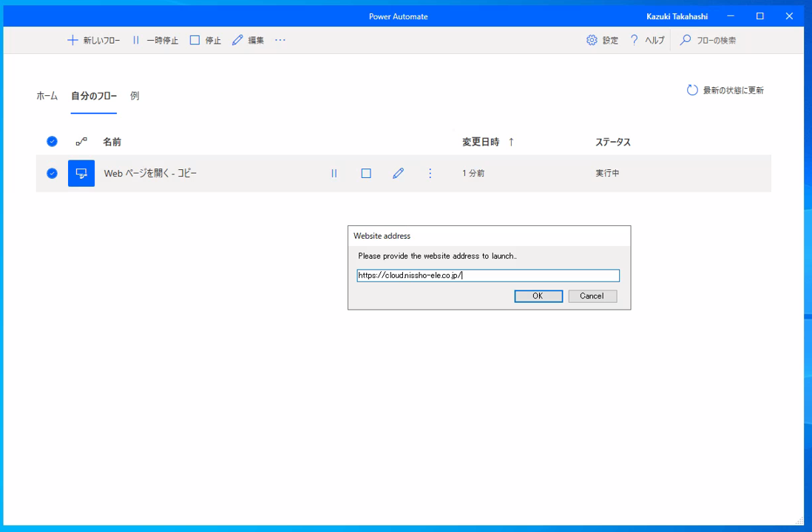The width and height of the screenshot is (812, 532).
Task: Toggle the select-all checkbox in the header row
Action: click(x=52, y=141)
